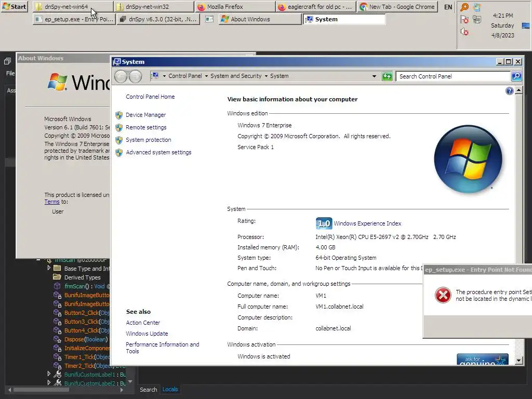532x399 pixels.
Task: Open Device Manager link
Action: click(x=146, y=115)
